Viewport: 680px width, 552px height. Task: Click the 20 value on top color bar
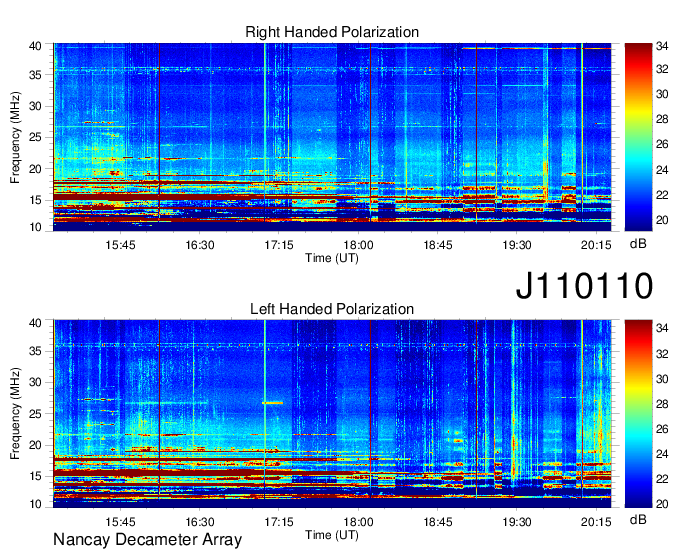pyautogui.click(x=662, y=220)
